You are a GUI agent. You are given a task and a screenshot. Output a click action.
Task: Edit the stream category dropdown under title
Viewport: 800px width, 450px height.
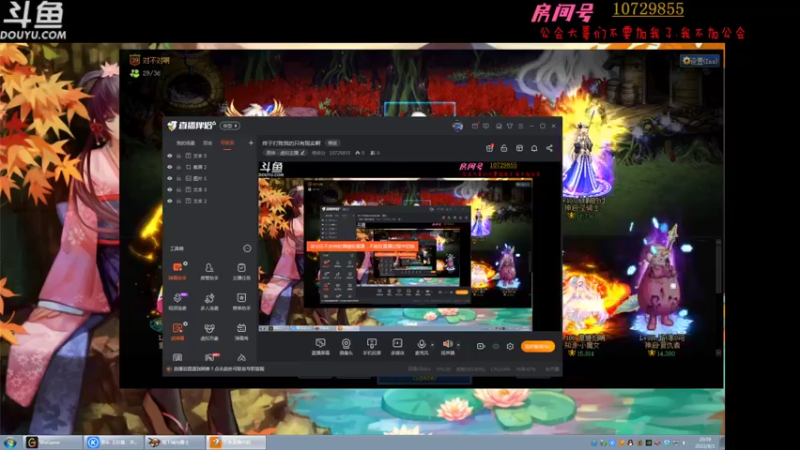[x=286, y=153]
